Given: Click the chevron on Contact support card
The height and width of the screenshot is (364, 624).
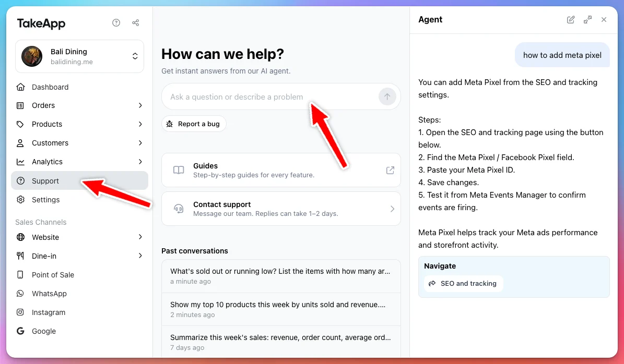Looking at the screenshot, I should click(392, 209).
